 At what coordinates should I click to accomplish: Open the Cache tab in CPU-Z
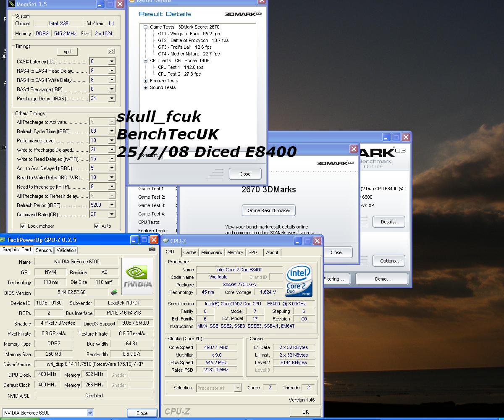190,252
